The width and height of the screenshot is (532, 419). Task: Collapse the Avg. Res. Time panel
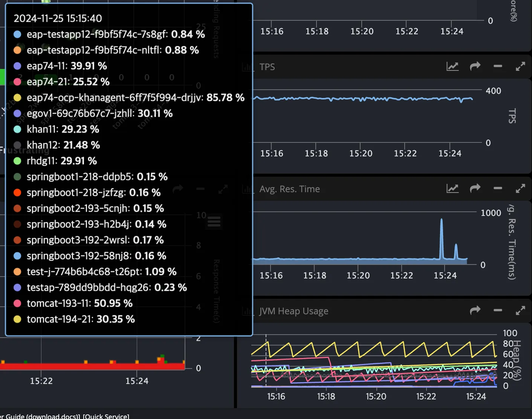[x=498, y=189]
